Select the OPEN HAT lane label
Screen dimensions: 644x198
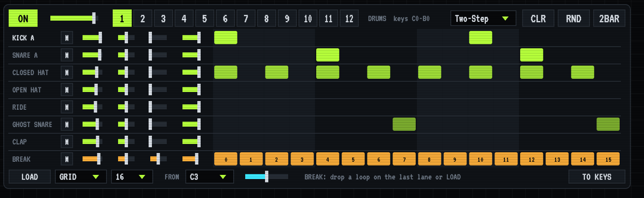pyautogui.click(x=27, y=90)
